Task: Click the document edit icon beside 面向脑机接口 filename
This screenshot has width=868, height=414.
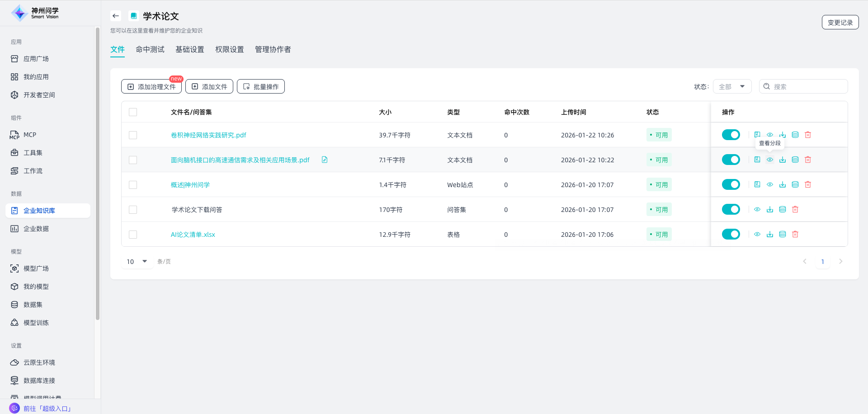Action: [x=325, y=160]
